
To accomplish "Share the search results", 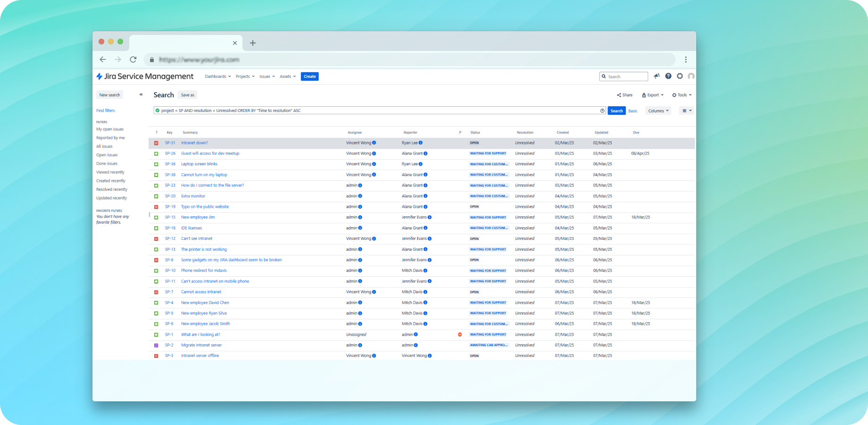I will [625, 95].
